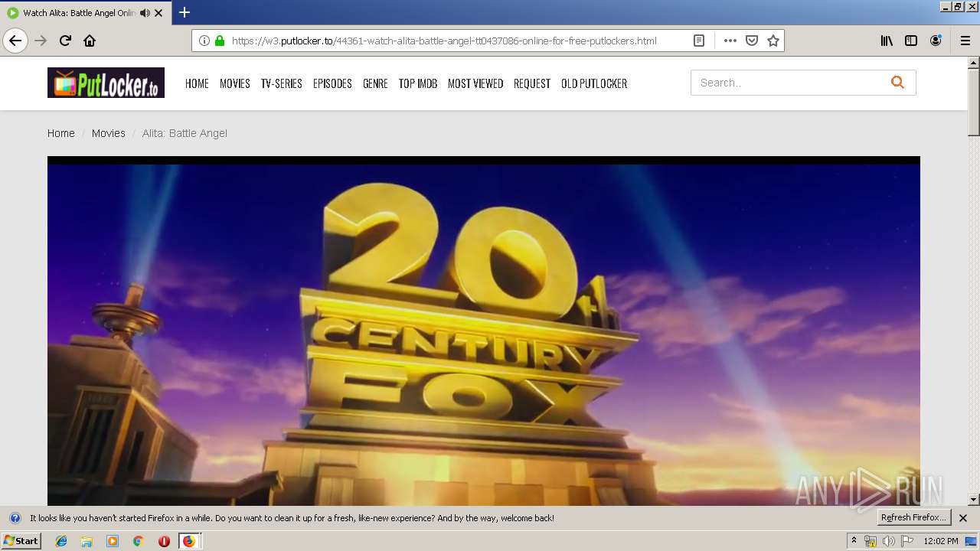
Task: Click the notification bar info icon
Action: [x=15, y=518]
